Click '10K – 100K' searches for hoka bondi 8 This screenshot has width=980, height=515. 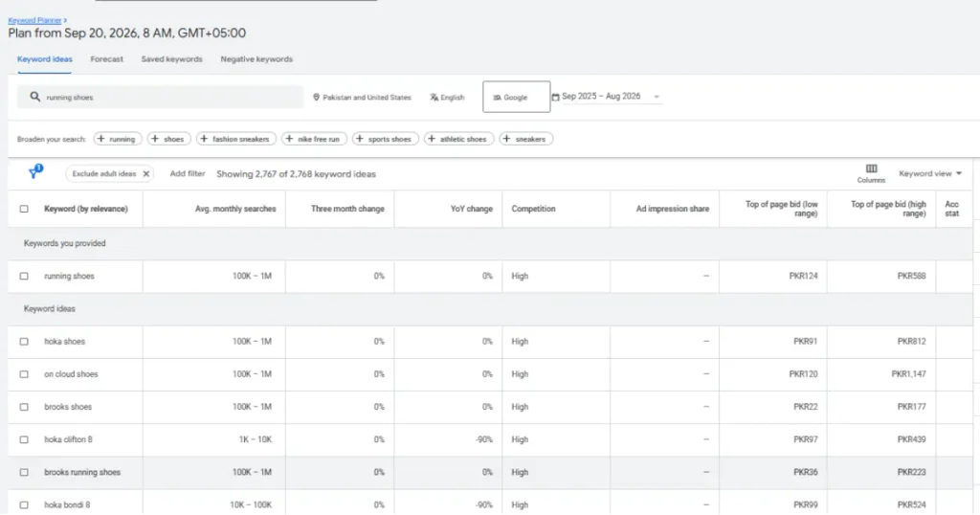(251, 504)
